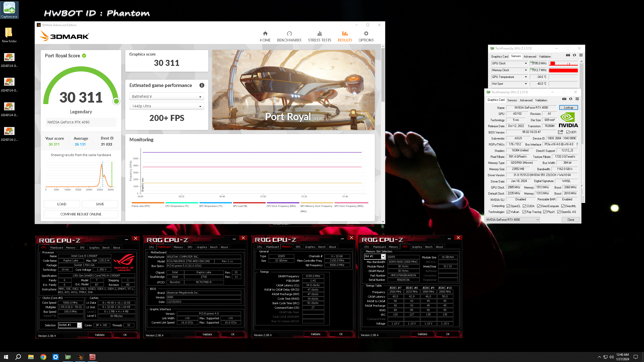Image resolution: width=644 pixels, height=362 pixels.
Task: Toggle CUDA checkbox in GPU-Z
Action: pos(524,206)
